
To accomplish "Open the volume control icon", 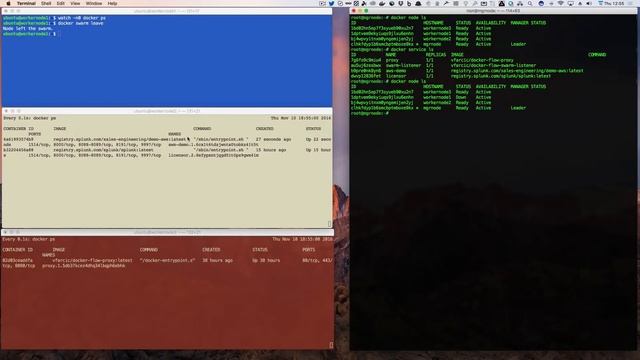I will click(x=589, y=3).
